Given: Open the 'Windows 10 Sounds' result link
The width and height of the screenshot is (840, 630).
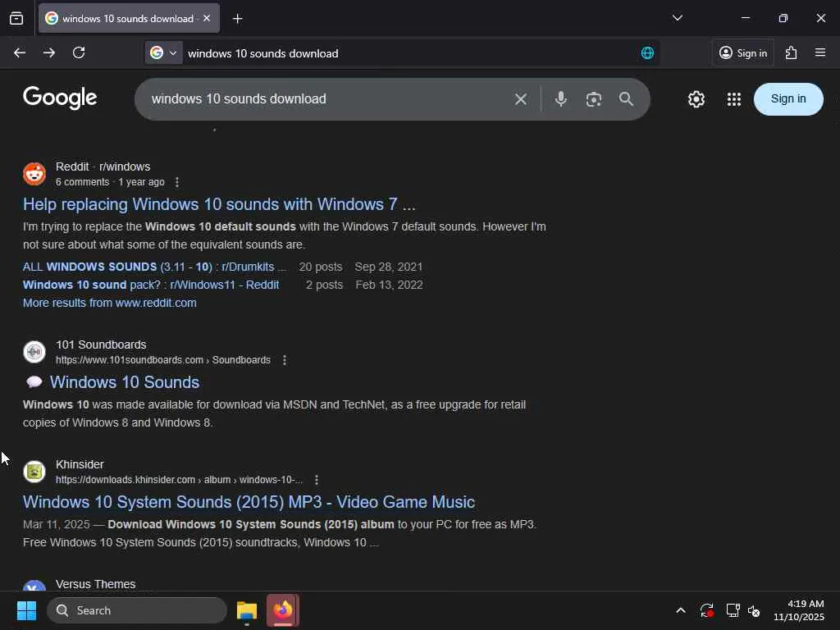Looking at the screenshot, I should (x=125, y=382).
